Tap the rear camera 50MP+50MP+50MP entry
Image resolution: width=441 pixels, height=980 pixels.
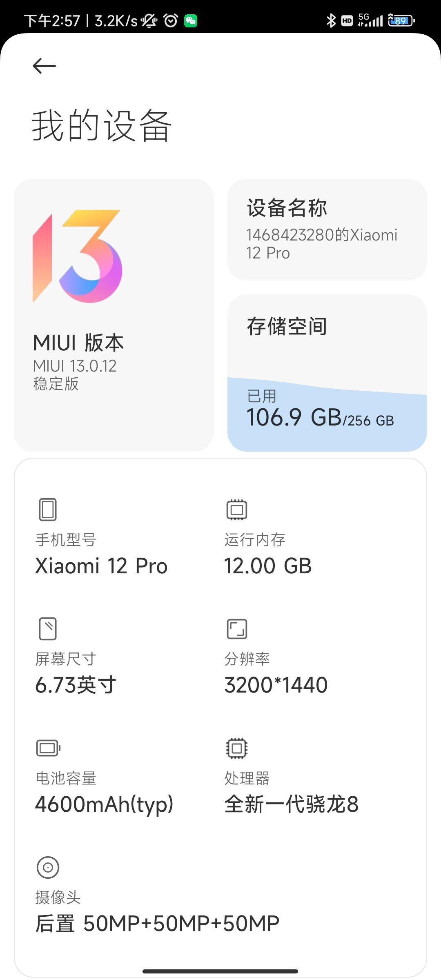[157, 924]
